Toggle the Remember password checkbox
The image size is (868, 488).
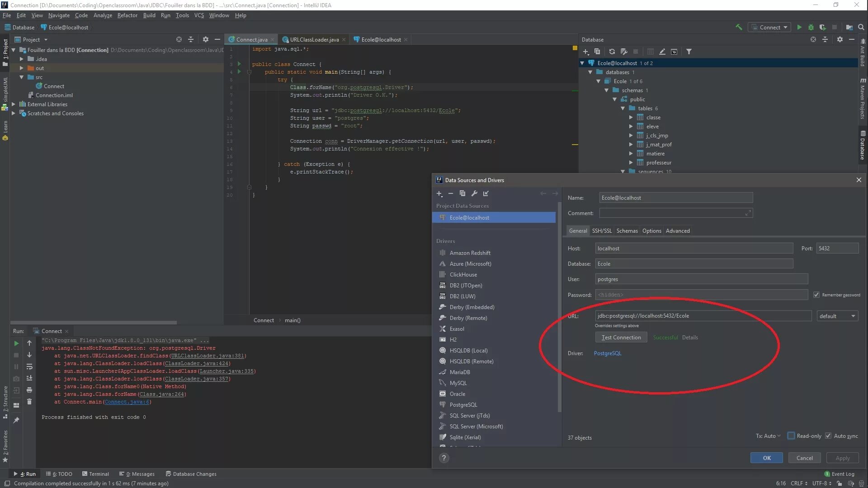pyautogui.click(x=816, y=295)
